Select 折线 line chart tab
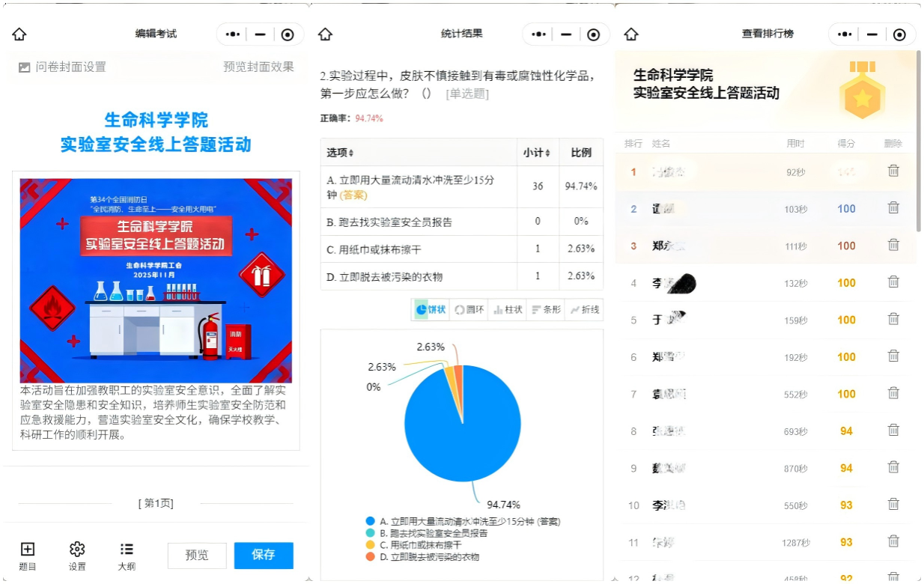This screenshot has width=924, height=584. (x=584, y=310)
